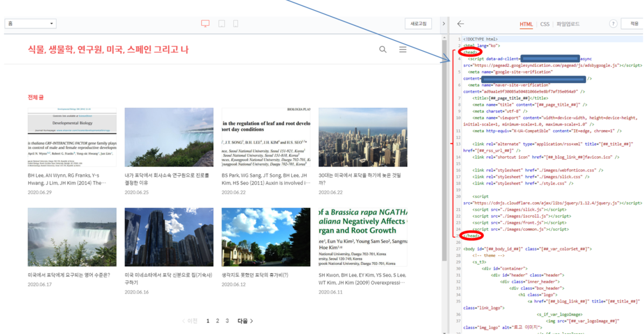
Task: Go to pagination page 2
Action: 217,321
